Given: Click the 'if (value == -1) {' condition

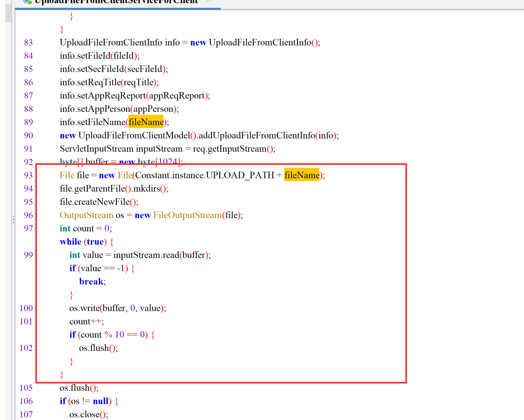Looking at the screenshot, I should coord(102,268).
